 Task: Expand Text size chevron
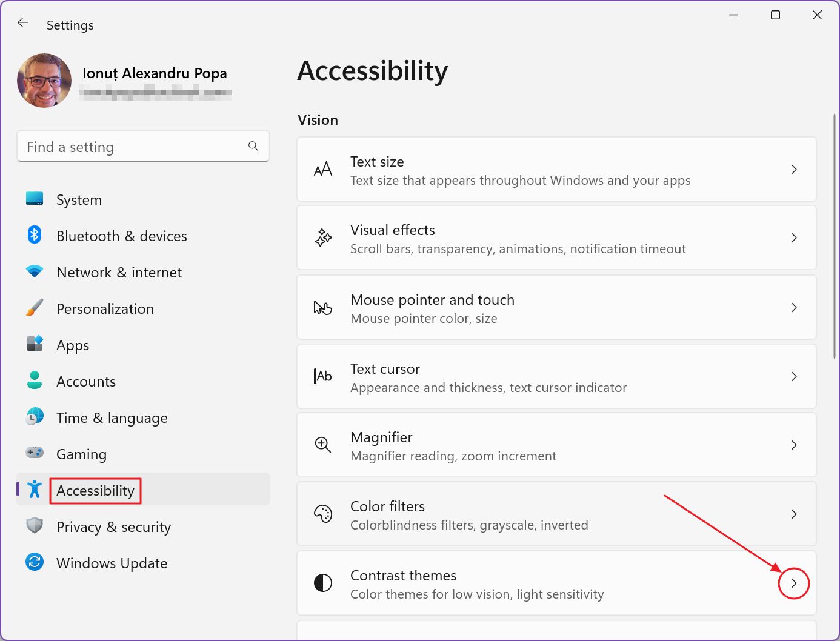pos(794,169)
